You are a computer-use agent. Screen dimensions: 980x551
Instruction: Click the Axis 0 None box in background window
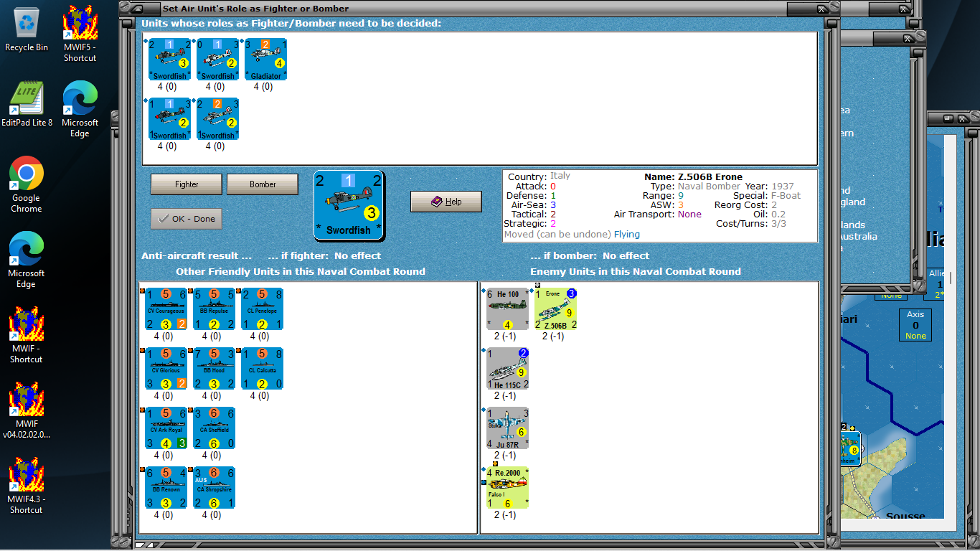(915, 325)
